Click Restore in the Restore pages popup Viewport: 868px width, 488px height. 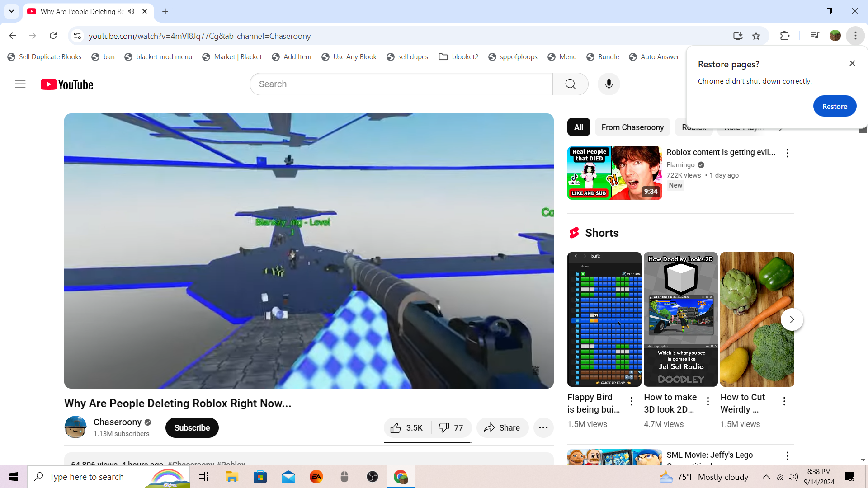[834, 106]
